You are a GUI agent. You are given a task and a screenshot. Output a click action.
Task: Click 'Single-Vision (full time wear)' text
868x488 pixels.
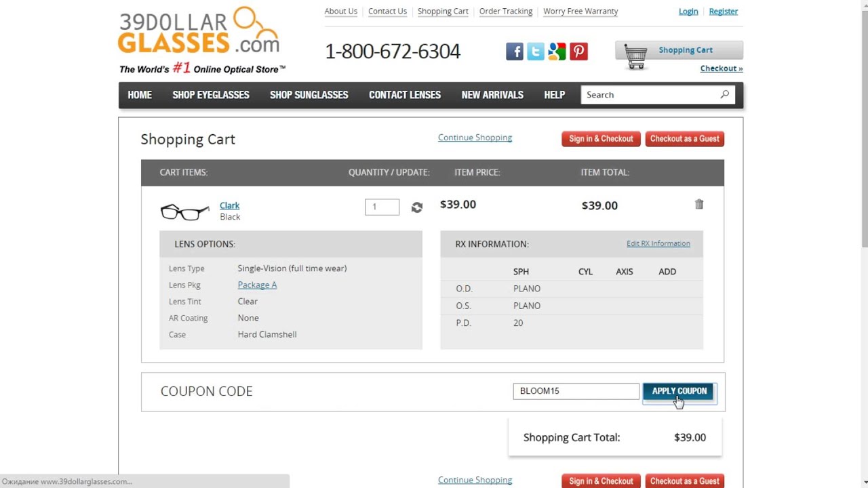(292, 268)
